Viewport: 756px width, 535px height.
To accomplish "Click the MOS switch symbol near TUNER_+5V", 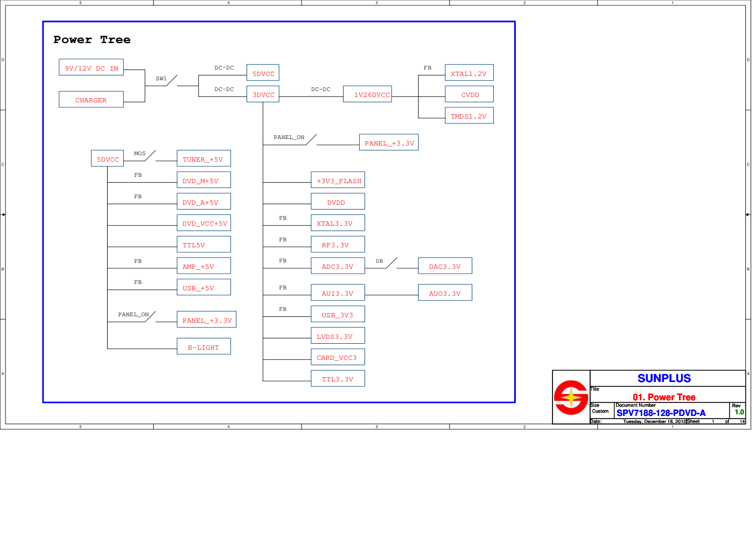I will 149,156.
